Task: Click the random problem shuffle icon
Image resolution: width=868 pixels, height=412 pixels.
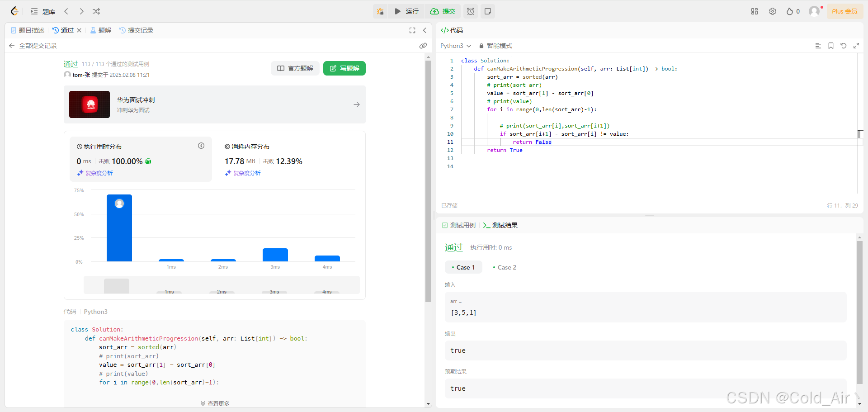Action: coord(96,11)
